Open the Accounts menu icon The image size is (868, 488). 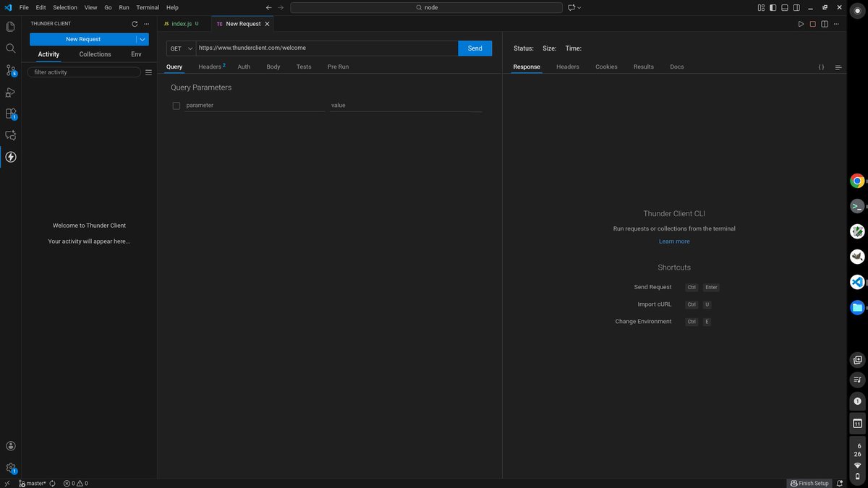(x=10, y=446)
